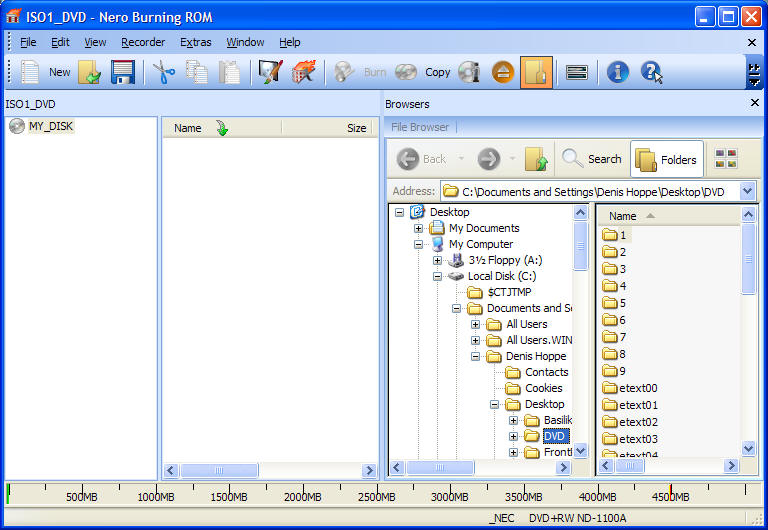
Task: Select $CTJTMP folder in tree
Action: pos(509,292)
